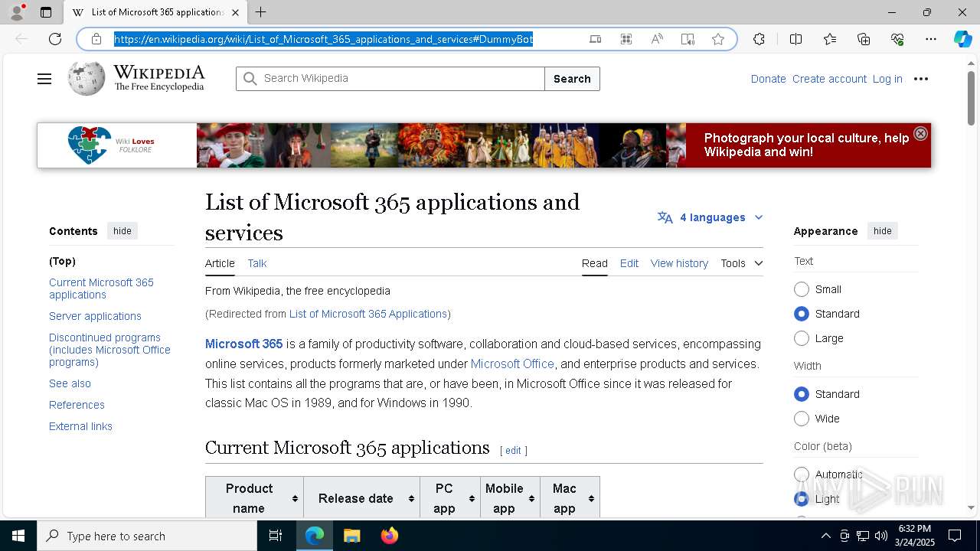The height and width of the screenshot is (551, 980).
Task: Open Collections icon in toolbar
Action: [864, 39]
